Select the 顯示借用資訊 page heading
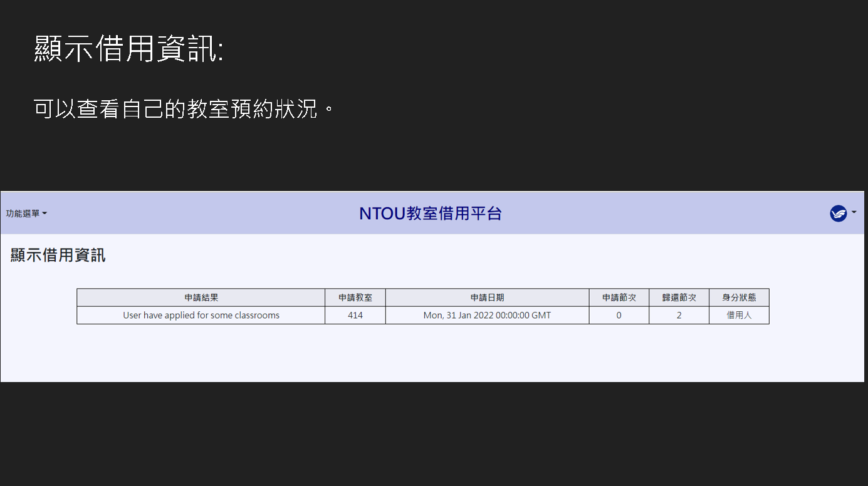The height and width of the screenshot is (486, 868). point(58,255)
